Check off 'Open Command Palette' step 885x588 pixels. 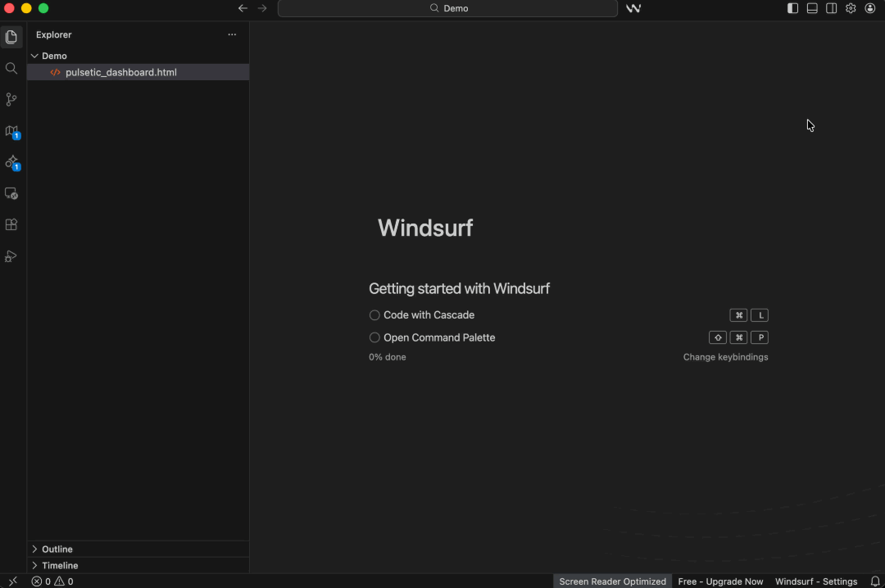coord(374,337)
